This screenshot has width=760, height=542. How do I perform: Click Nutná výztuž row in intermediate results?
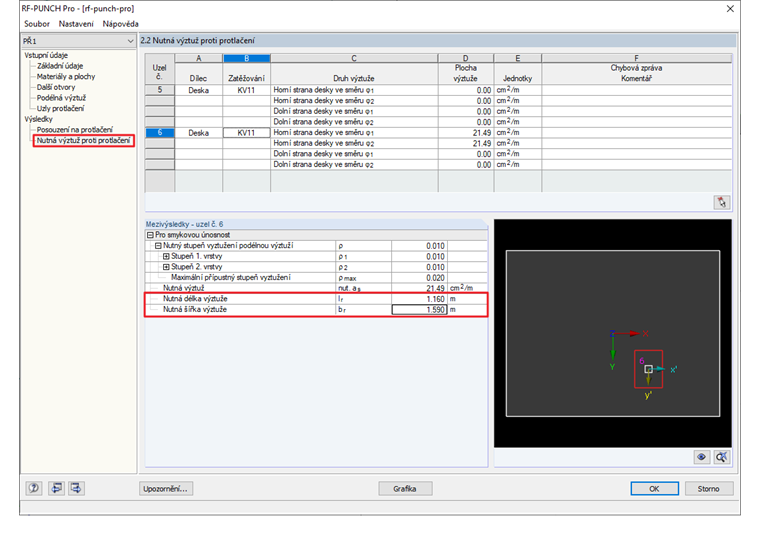coord(316,288)
